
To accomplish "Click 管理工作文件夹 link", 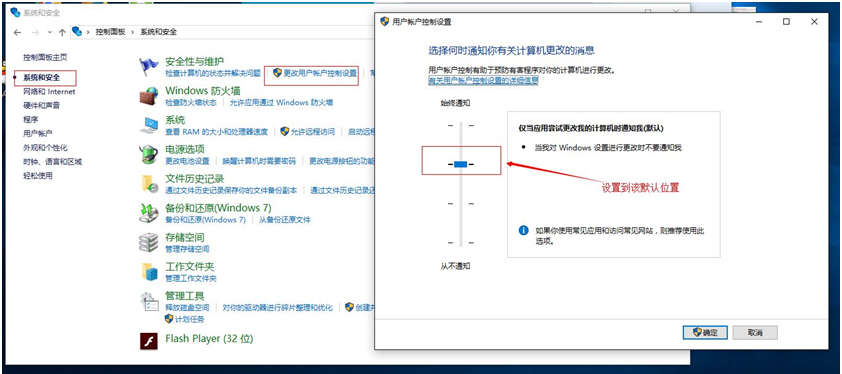I will pyautogui.click(x=191, y=278).
